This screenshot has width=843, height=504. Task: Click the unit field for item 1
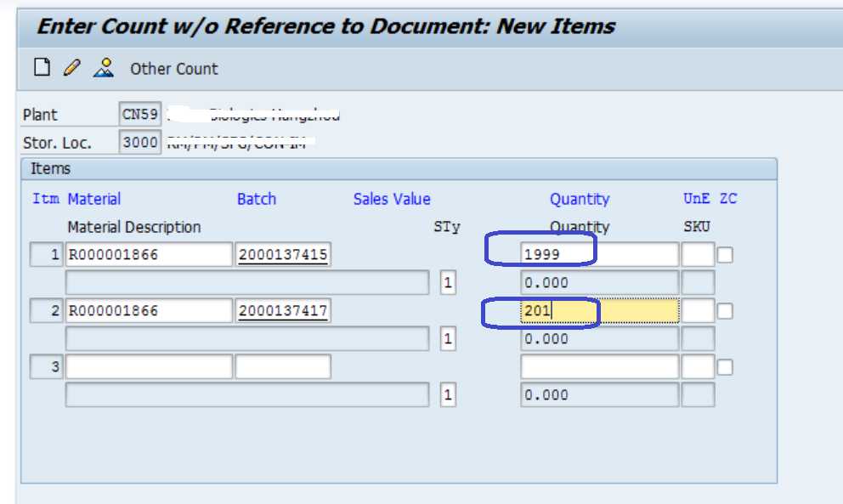coord(698,254)
